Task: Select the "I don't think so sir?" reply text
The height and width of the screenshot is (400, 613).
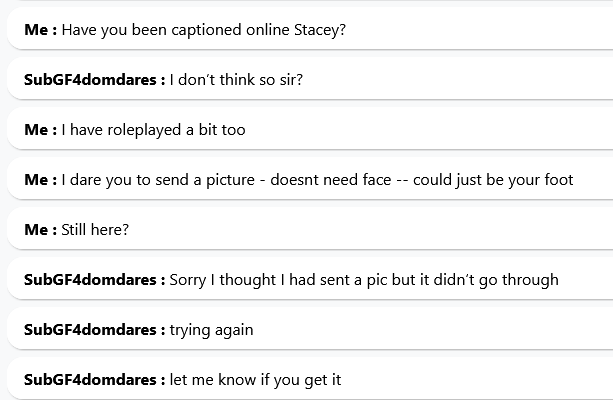Action: [236, 80]
